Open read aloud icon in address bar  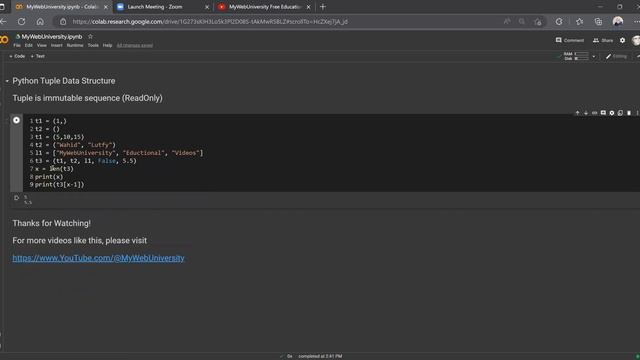[507, 22]
